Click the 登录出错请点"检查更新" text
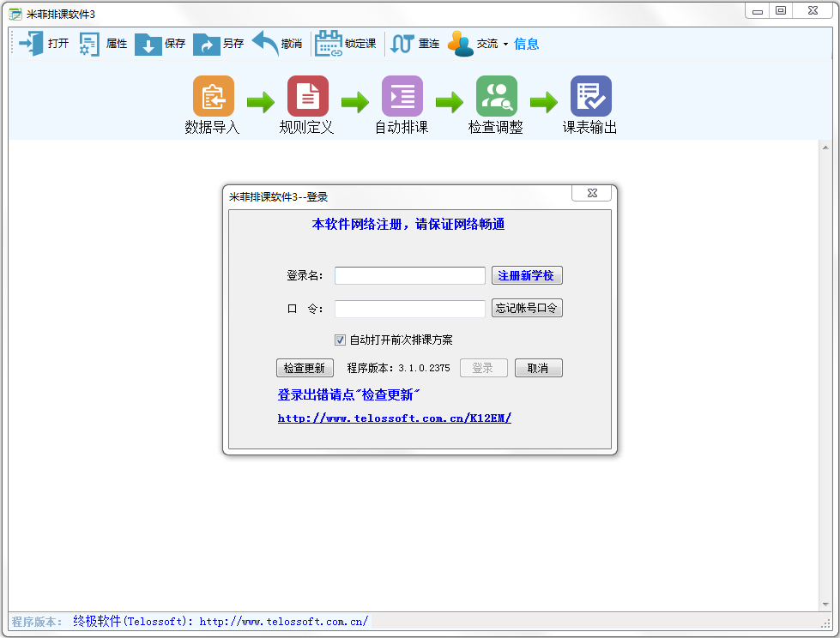Viewport: 840px width, 638px height. 348,395
